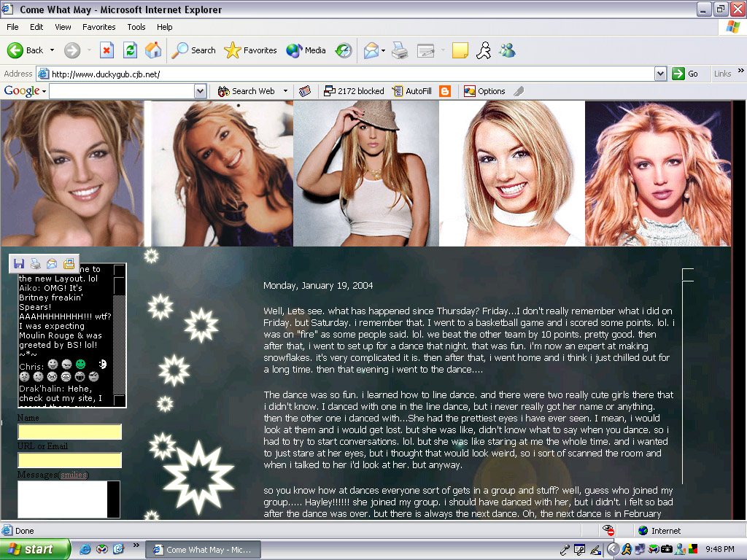Show hidden system tray icons
Screen dimensions: 747x560
[x=613, y=550]
